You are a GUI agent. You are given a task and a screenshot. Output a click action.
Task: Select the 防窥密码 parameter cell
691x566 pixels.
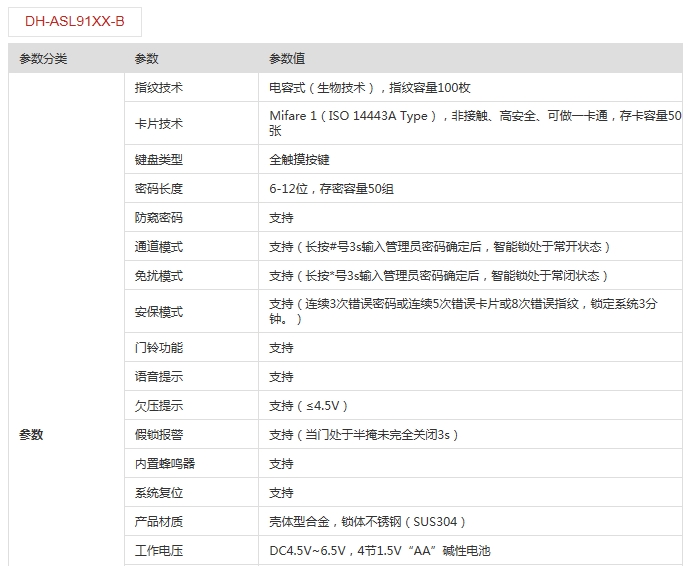192,217
